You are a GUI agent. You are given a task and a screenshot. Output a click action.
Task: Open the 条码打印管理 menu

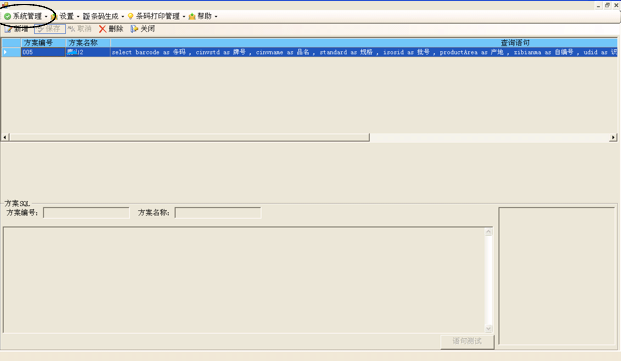[x=156, y=16]
